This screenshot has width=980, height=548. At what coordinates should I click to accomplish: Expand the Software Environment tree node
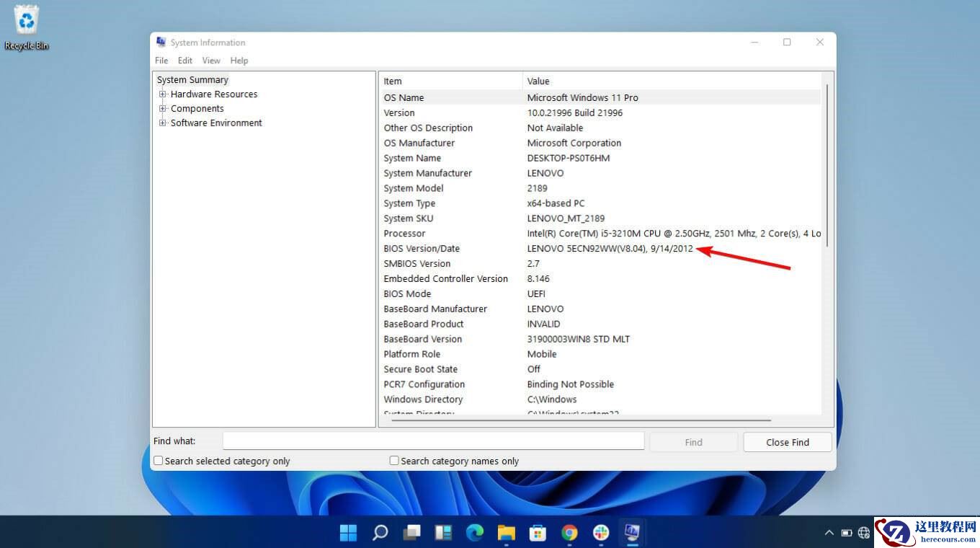click(162, 123)
